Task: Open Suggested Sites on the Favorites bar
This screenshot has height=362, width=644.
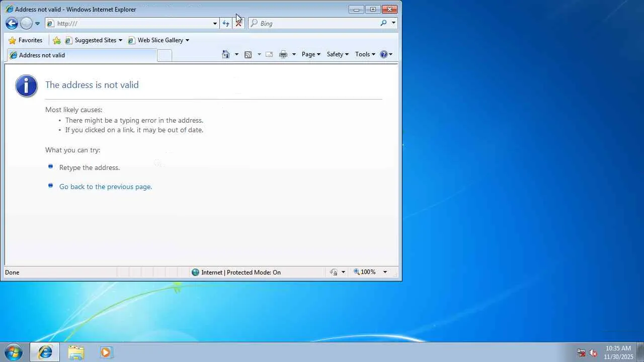Action: point(94,40)
